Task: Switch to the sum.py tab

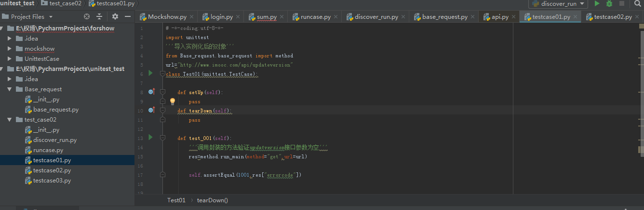Action: (267, 17)
